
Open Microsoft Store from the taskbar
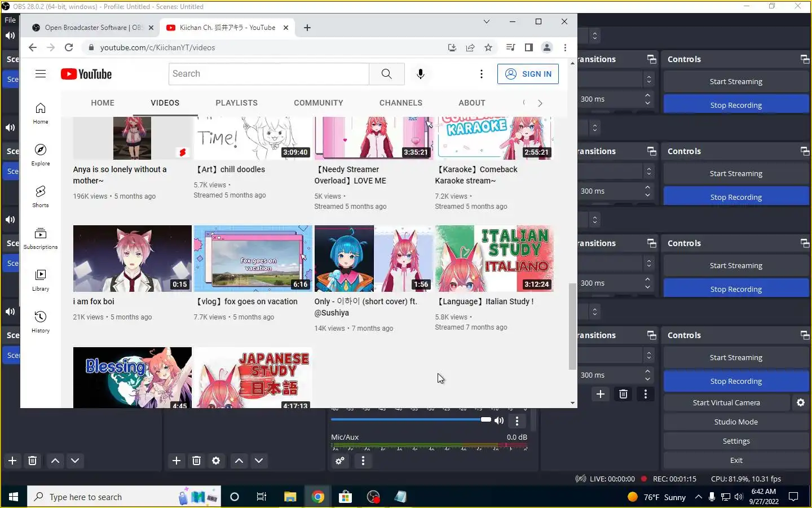tap(345, 497)
